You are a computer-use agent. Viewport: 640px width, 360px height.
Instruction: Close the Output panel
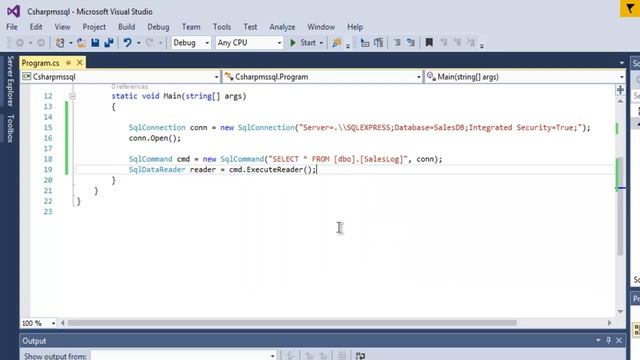coord(619,340)
